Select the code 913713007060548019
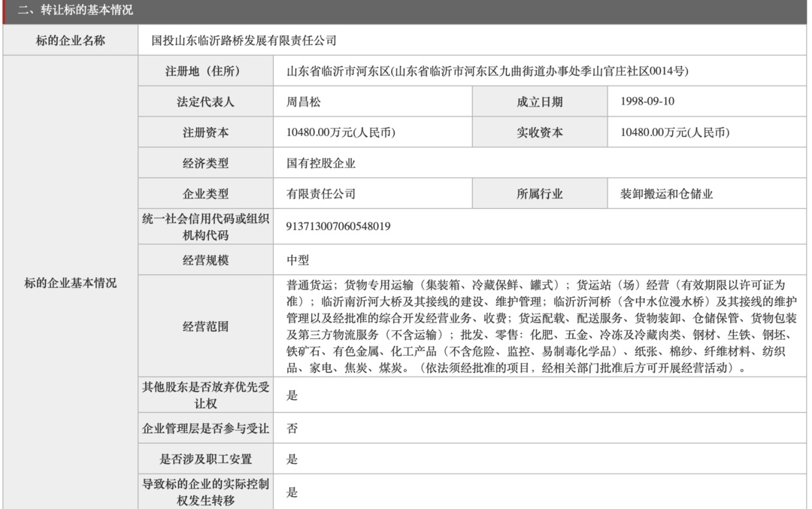Image resolution: width=812 pixels, height=509 pixels. pyautogui.click(x=338, y=226)
